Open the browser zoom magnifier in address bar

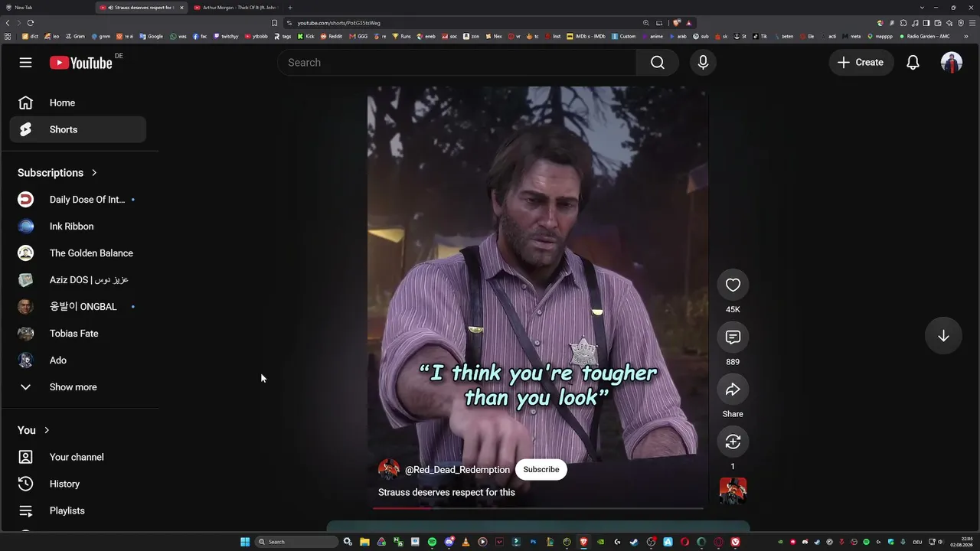(646, 23)
